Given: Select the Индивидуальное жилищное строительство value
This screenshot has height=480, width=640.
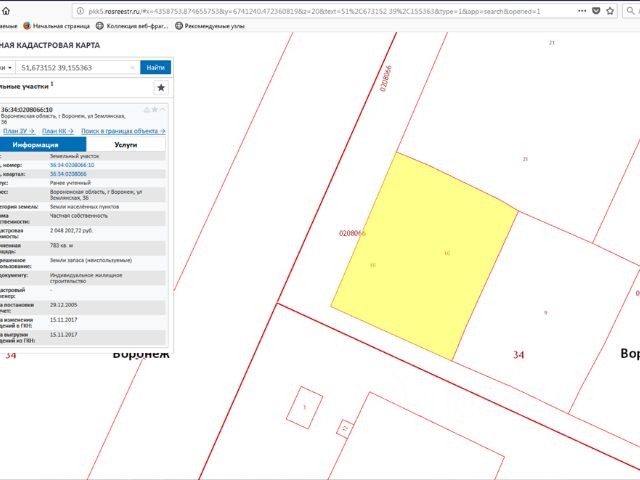Looking at the screenshot, I should (x=86, y=278).
